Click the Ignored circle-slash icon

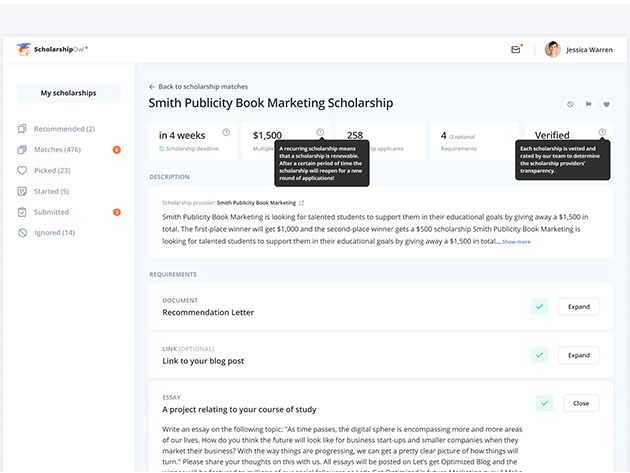tap(22, 232)
